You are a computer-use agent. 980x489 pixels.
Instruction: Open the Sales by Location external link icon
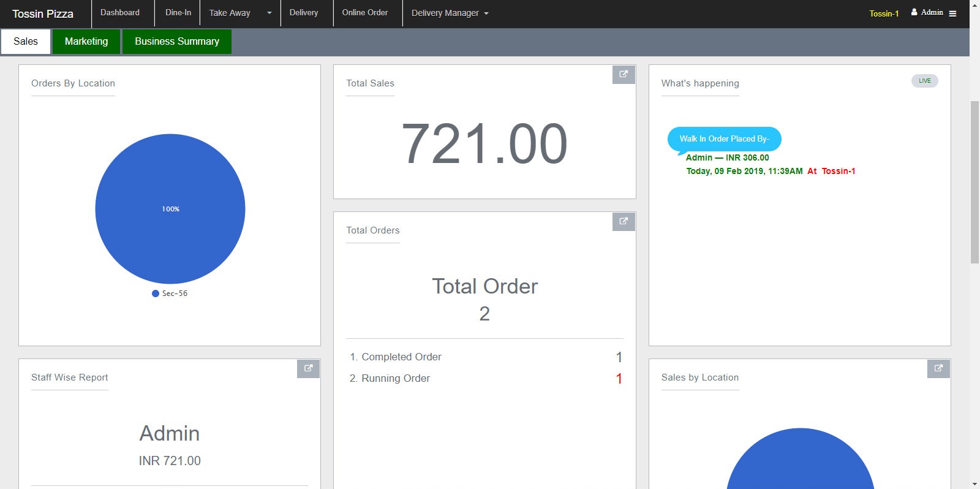[x=938, y=368]
